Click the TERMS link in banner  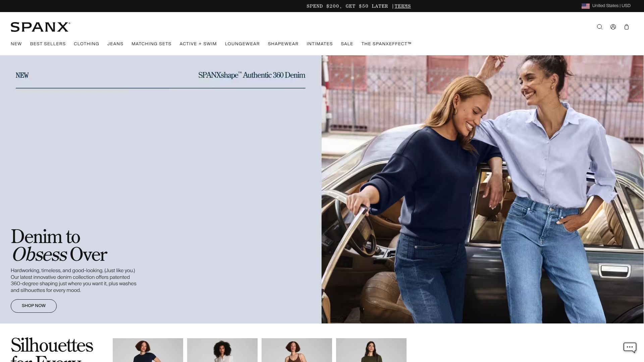click(x=403, y=6)
